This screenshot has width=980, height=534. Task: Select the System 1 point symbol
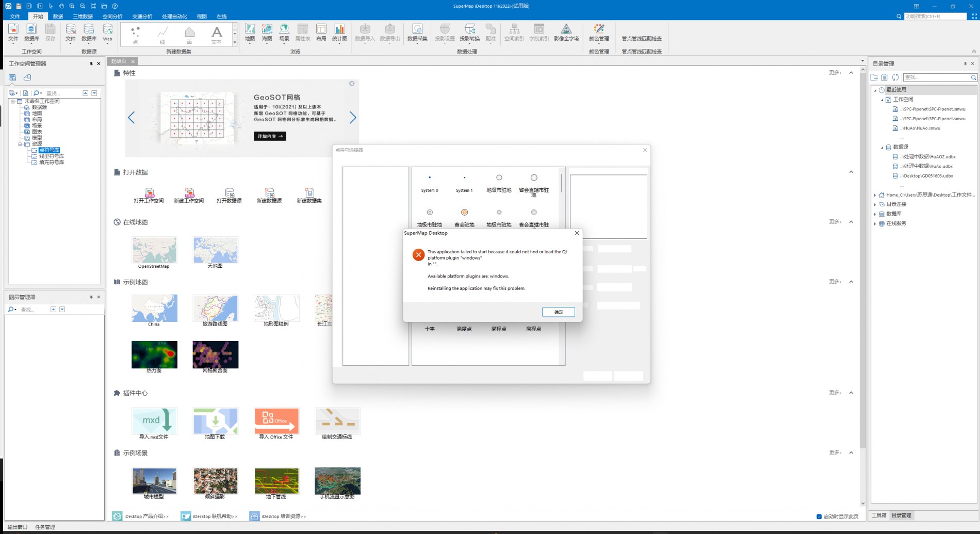tap(464, 183)
